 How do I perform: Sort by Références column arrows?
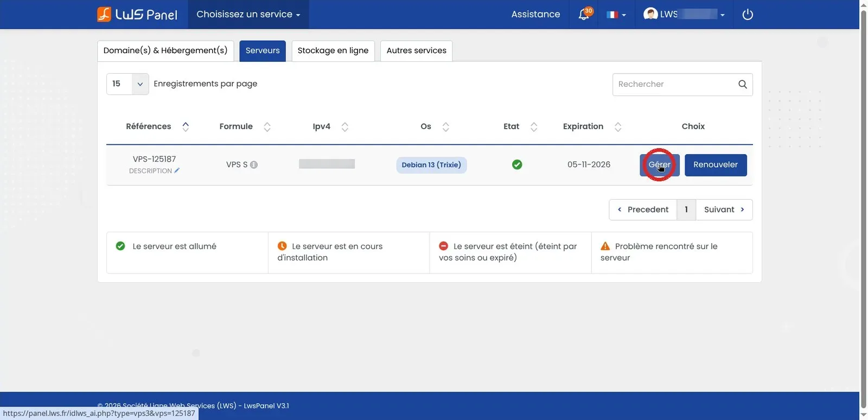186,126
